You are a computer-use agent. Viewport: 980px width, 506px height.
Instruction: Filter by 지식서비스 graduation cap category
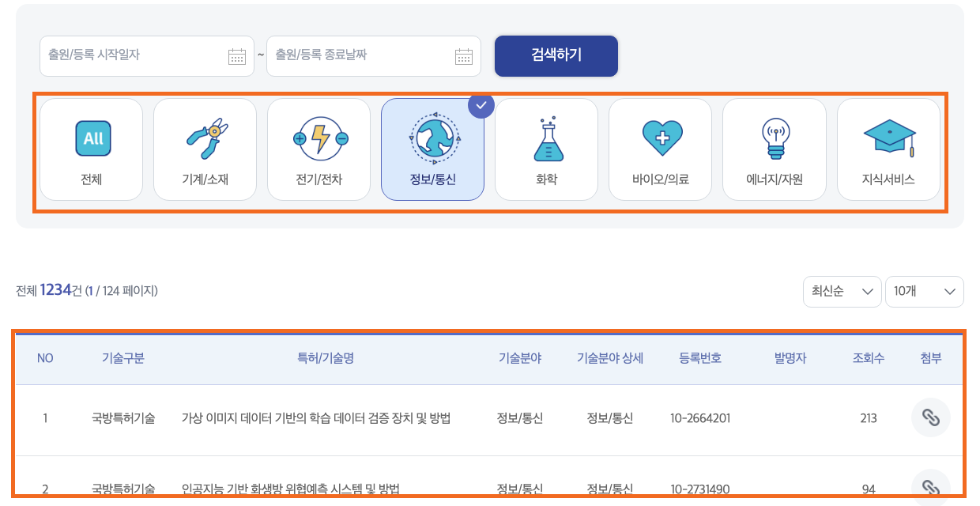(x=888, y=149)
